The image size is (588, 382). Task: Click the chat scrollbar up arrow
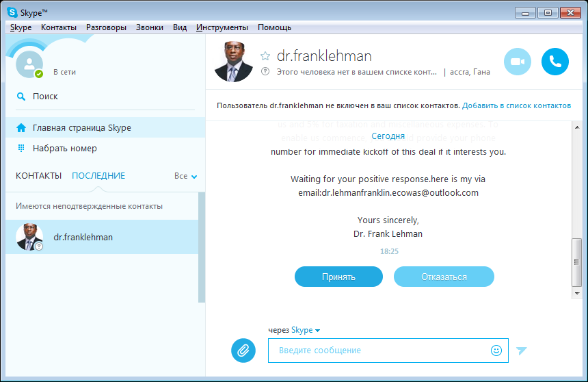[x=577, y=127]
